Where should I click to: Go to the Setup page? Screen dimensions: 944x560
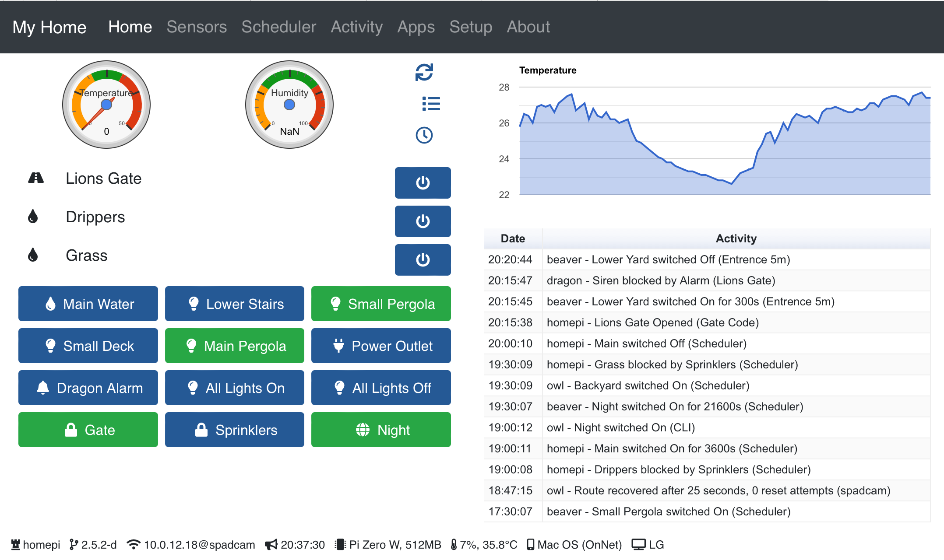point(470,27)
